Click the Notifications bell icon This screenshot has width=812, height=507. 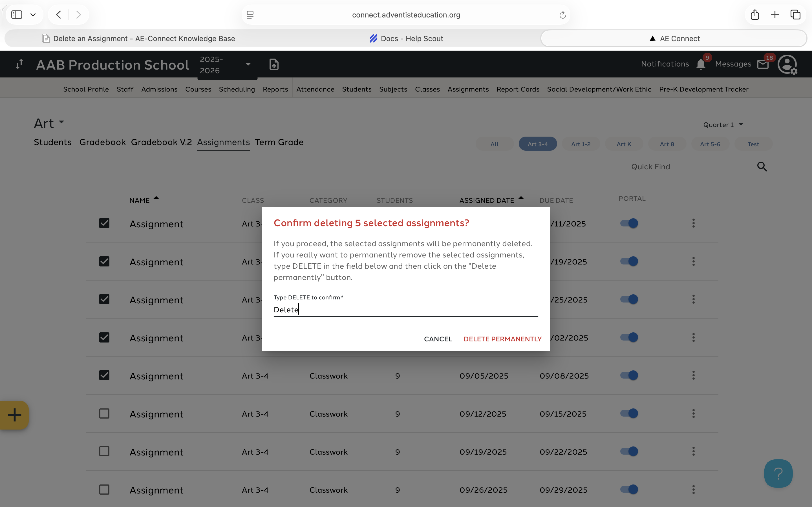point(701,64)
